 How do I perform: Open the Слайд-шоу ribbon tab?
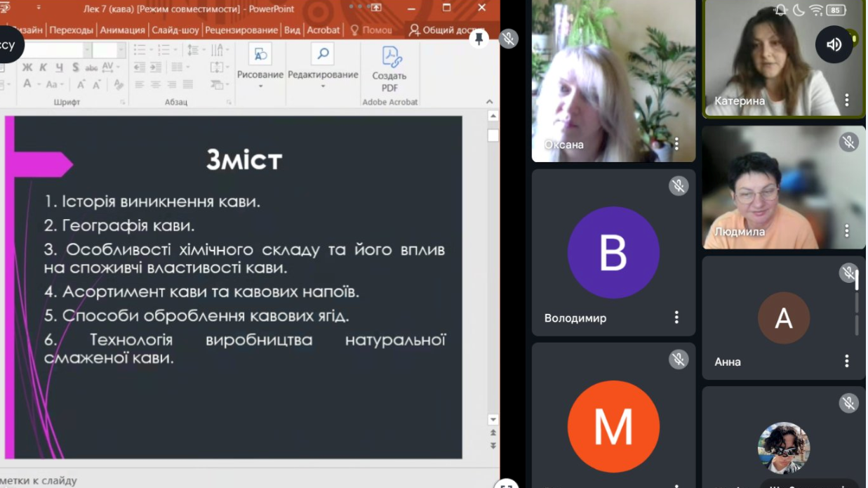(x=175, y=30)
